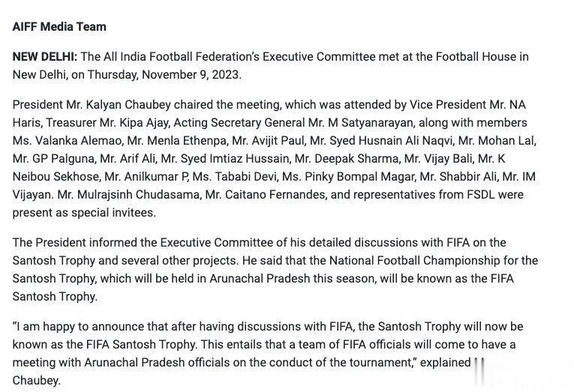Image resolution: width=574 pixels, height=392 pixels.
Task: Click the opening quote I am happy to announce
Action: 78,326
